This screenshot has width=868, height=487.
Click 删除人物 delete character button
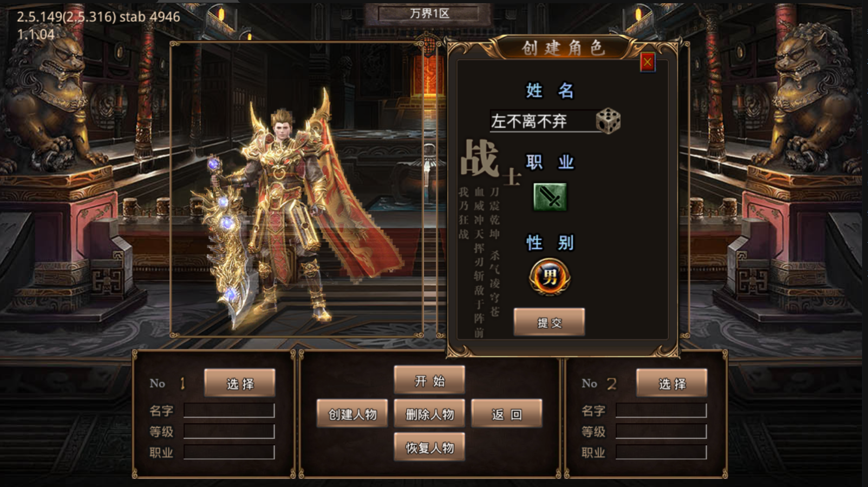[429, 414]
